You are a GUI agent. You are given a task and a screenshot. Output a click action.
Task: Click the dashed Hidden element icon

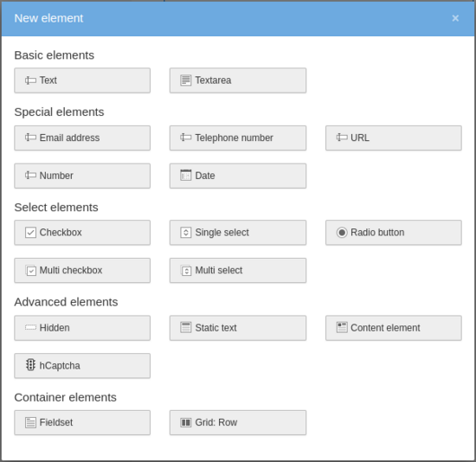[30, 328]
